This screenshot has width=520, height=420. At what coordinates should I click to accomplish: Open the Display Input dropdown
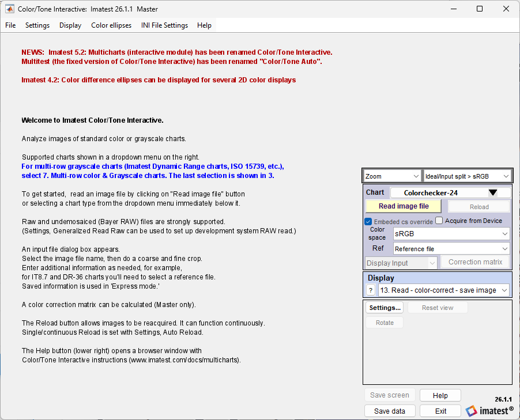tap(401, 263)
